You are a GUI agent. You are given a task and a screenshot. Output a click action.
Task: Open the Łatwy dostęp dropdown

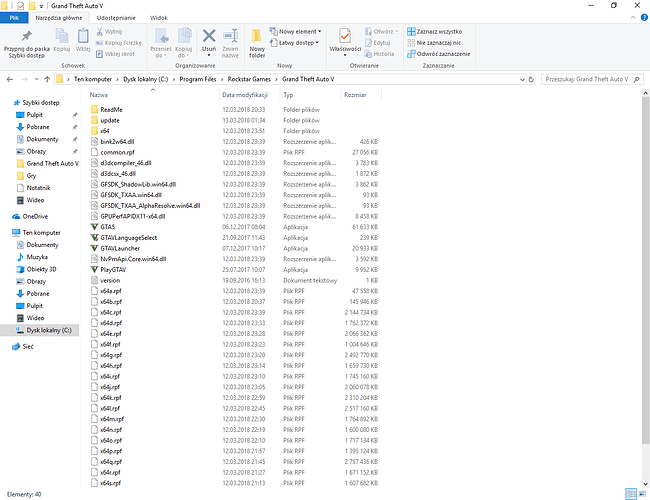(x=294, y=43)
